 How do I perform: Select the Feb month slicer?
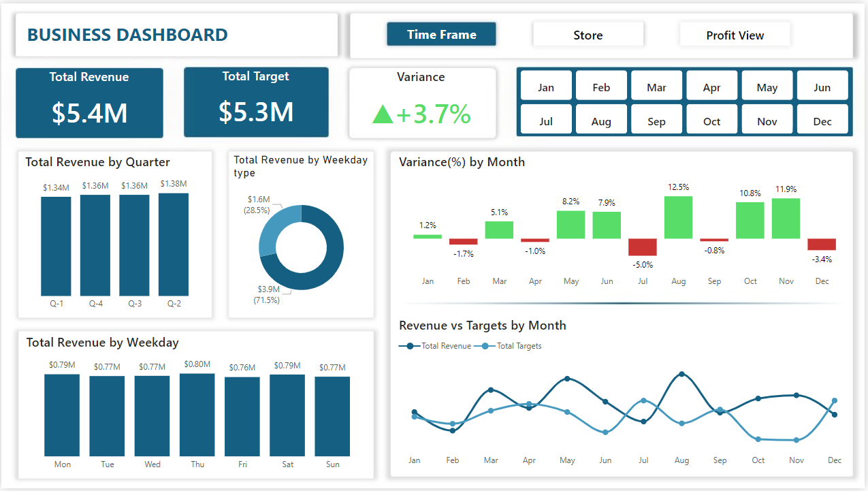(x=601, y=86)
